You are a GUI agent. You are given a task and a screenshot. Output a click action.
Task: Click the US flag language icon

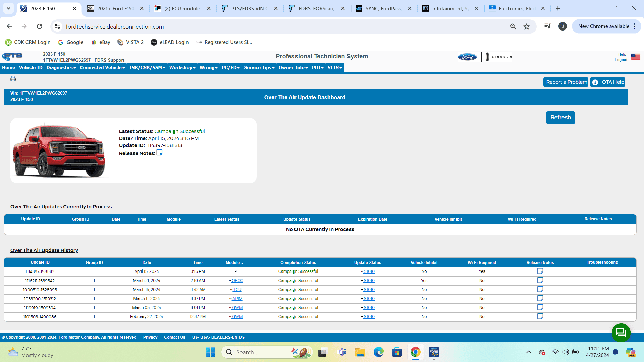[636, 57]
